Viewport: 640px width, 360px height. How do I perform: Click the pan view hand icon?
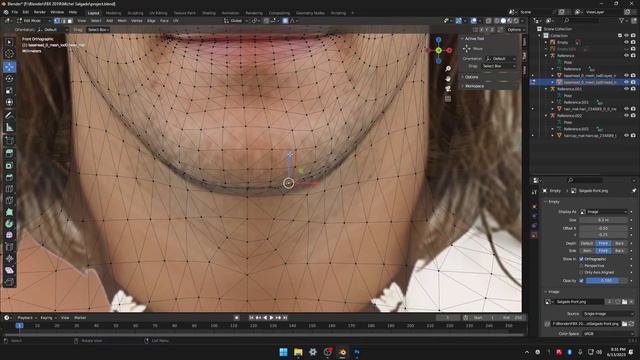[448, 79]
